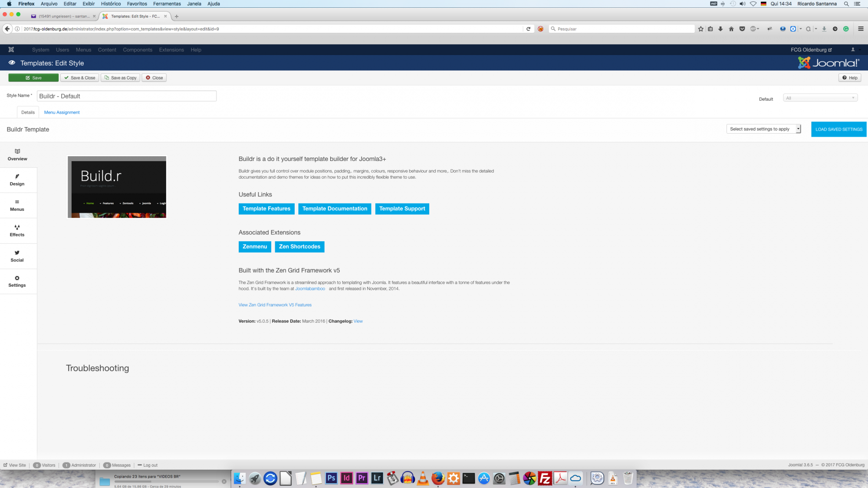Open the Zenmenu extension button
This screenshot has height=488, width=868.
[255, 247]
